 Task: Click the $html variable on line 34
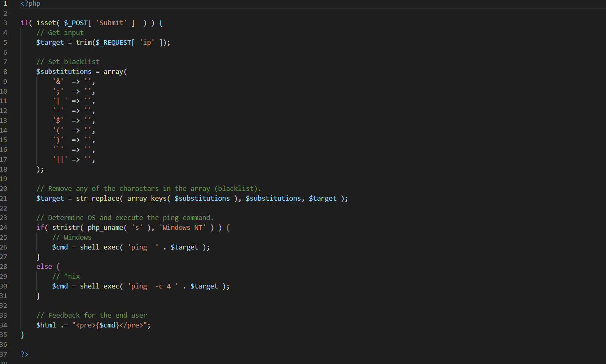pos(46,325)
